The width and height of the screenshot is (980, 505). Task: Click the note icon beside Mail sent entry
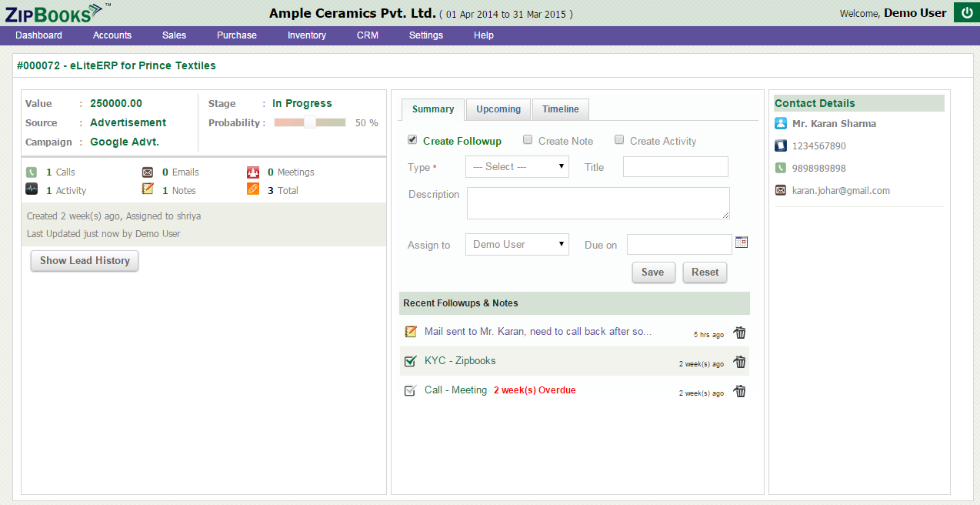click(411, 332)
